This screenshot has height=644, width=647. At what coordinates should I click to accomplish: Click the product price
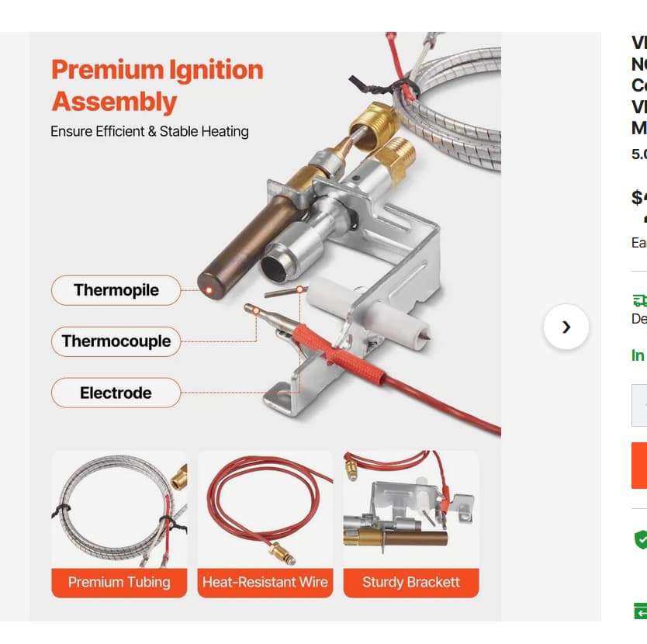(x=638, y=198)
